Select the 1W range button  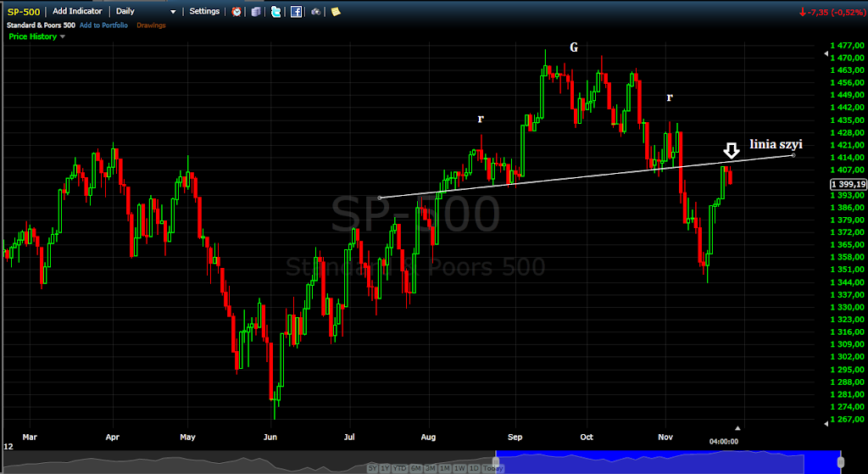pyautogui.click(x=459, y=468)
